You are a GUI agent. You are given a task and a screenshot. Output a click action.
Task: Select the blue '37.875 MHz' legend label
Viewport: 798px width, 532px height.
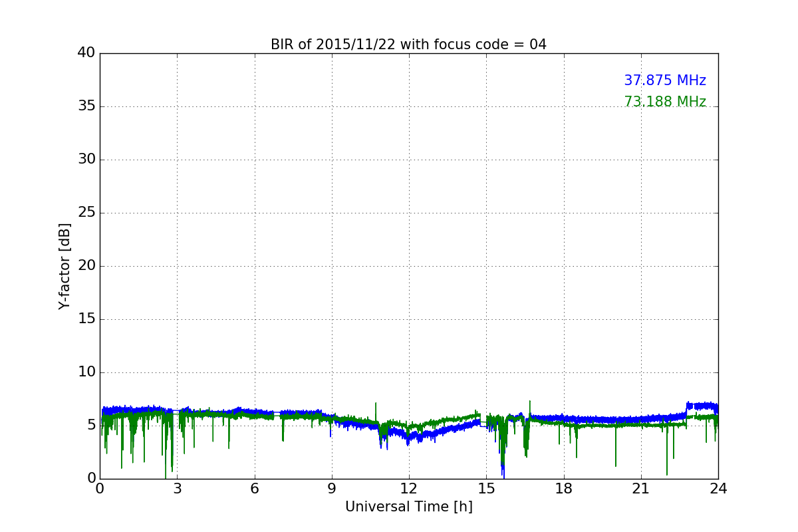pos(665,80)
